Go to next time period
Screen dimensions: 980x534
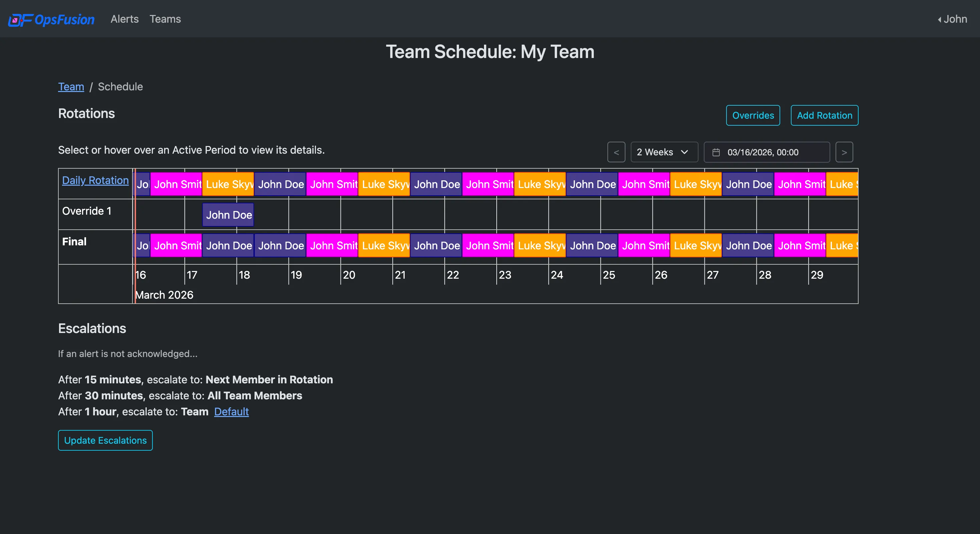[844, 152]
